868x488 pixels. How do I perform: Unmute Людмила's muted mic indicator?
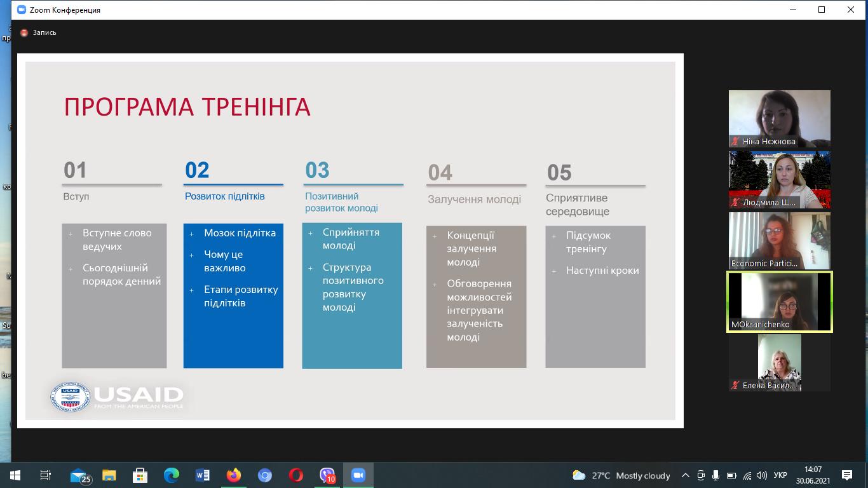[x=735, y=202]
